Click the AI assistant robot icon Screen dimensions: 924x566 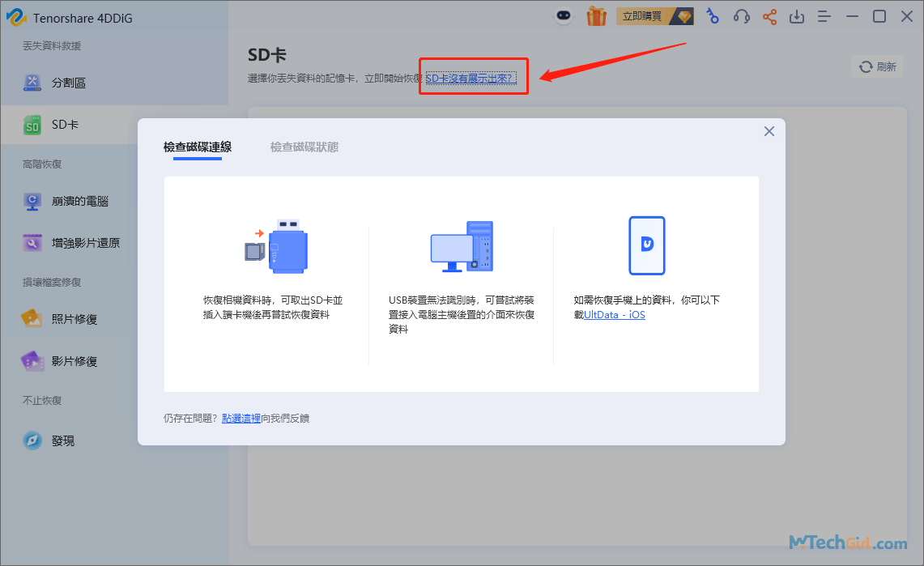pos(563,15)
